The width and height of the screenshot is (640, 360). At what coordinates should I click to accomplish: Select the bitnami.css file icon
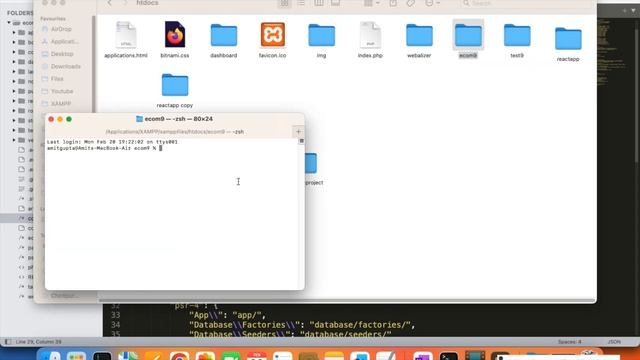pos(175,35)
